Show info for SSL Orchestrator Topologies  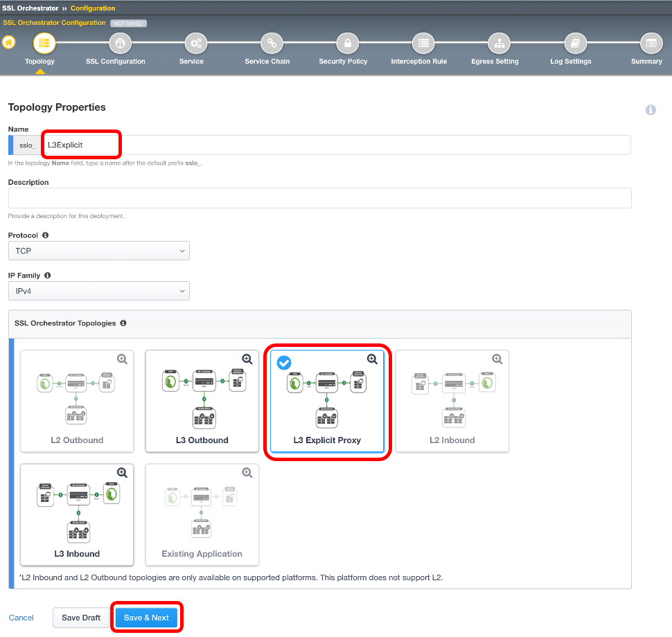coord(123,323)
